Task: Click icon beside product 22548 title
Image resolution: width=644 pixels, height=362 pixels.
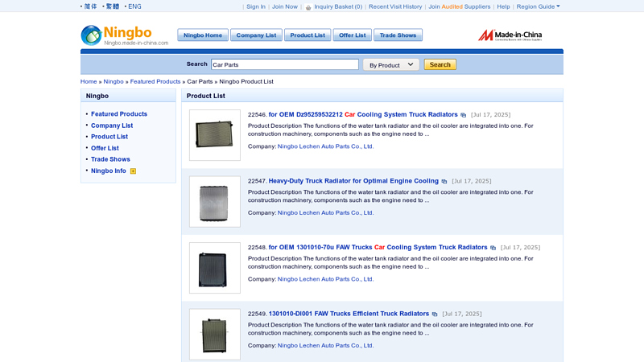Action: click(x=493, y=248)
